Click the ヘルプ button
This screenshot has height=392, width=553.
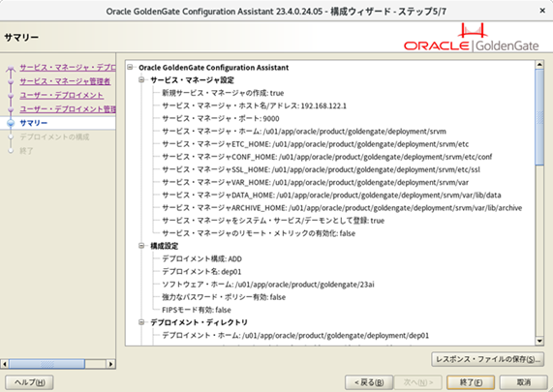pos(29,382)
